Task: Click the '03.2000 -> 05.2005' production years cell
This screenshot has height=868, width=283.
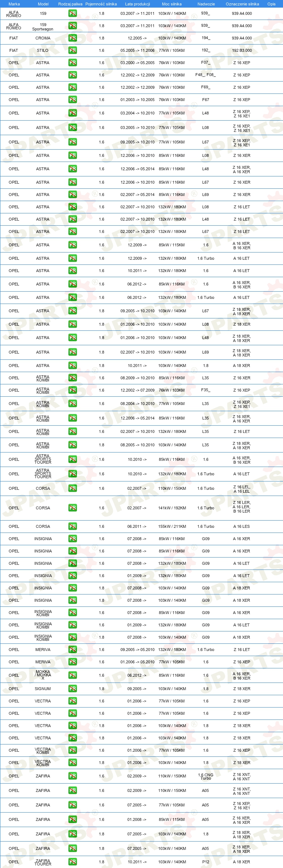Action: click(138, 63)
